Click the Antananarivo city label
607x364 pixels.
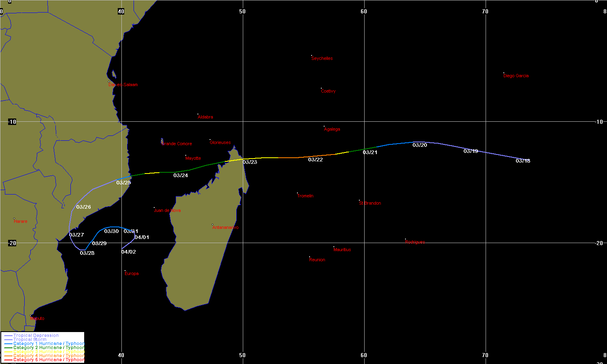pos(225,228)
